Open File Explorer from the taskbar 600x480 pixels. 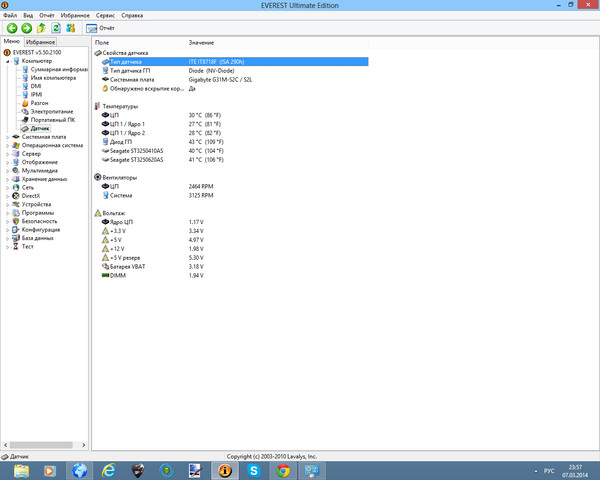(21, 470)
